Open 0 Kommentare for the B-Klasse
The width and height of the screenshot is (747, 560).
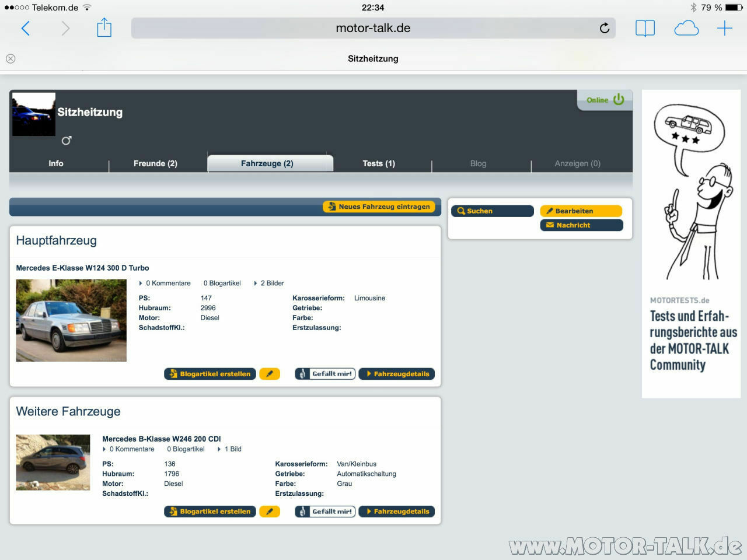(x=132, y=449)
